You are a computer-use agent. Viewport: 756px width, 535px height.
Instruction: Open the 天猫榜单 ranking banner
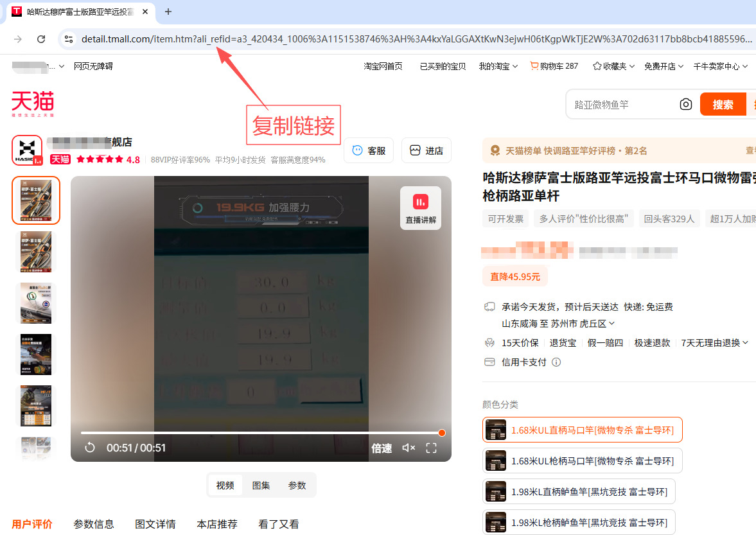pyautogui.click(x=619, y=151)
